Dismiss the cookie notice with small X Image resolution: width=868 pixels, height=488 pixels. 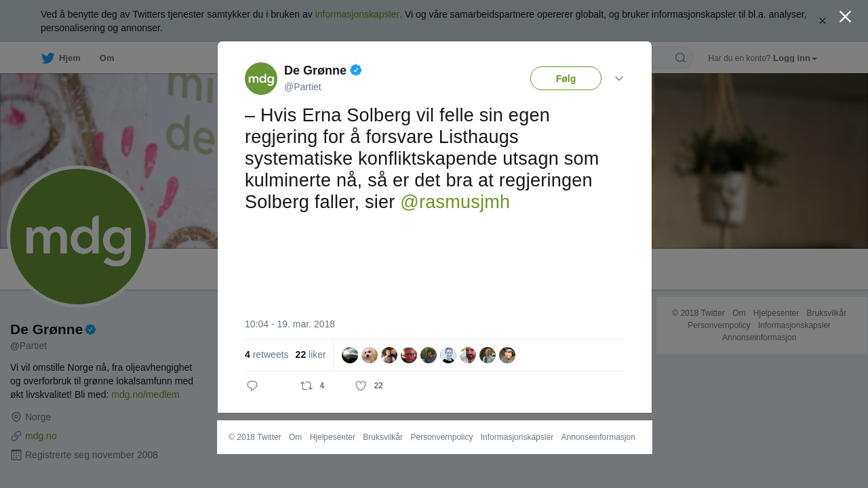coord(822,21)
